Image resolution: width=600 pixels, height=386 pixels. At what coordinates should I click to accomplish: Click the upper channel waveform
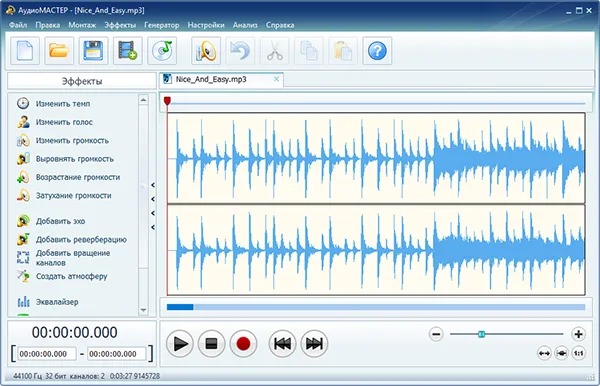(x=376, y=158)
